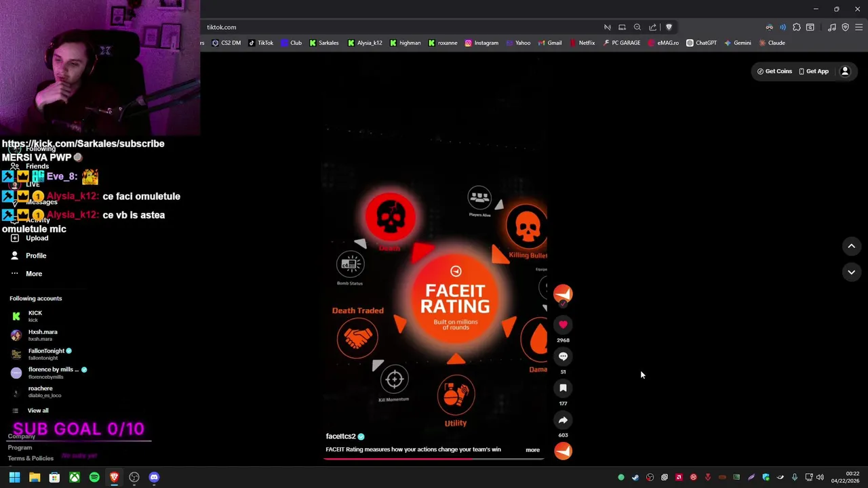Open the TikTok bookmark
This screenshot has height=488, width=868.
261,43
